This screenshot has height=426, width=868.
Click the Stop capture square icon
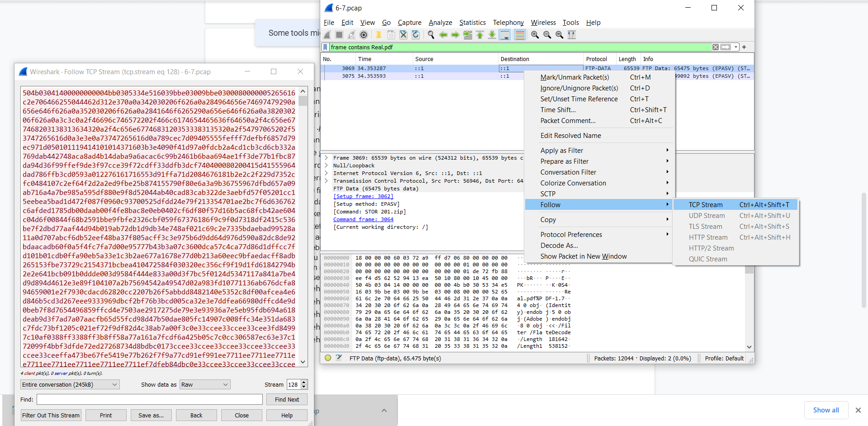click(x=339, y=35)
